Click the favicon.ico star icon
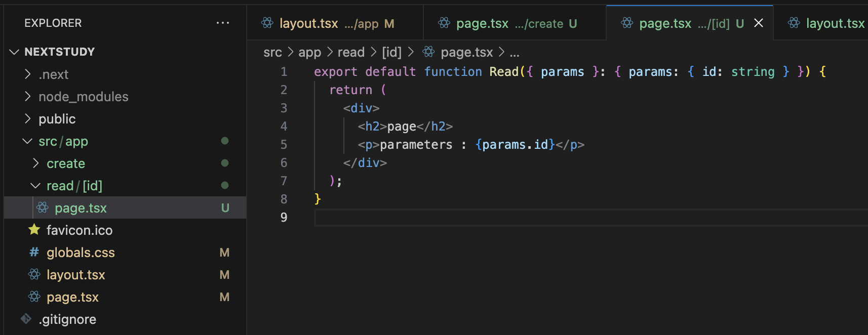The width and height of the screenshot is (868, 335). [34, 230]
